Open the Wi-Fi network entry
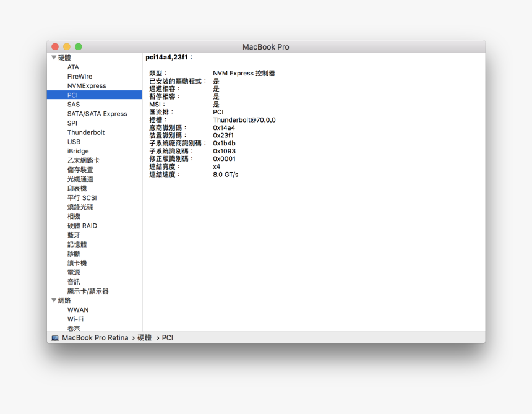The image size is (532, 414). [x=75, y=319]
